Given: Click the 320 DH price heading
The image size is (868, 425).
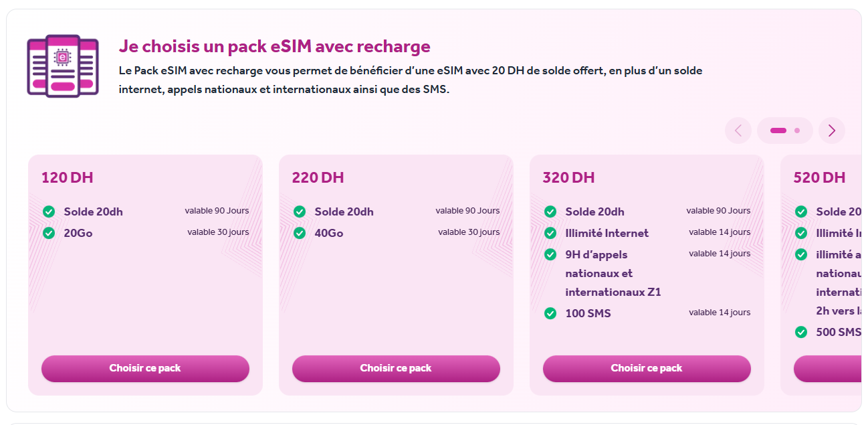Looking at the screenshot, I should coord(568,178).
